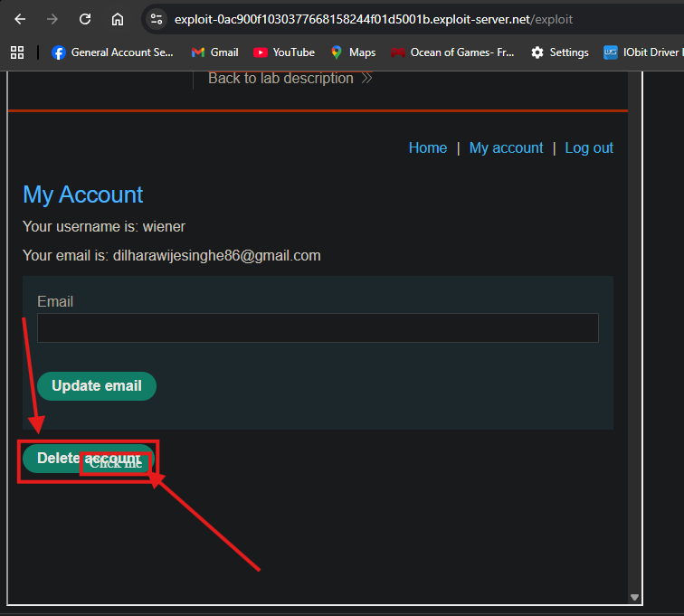Click the URL text in the address bar
Viewport: 684px width, 616px height.
click(374, 19)
